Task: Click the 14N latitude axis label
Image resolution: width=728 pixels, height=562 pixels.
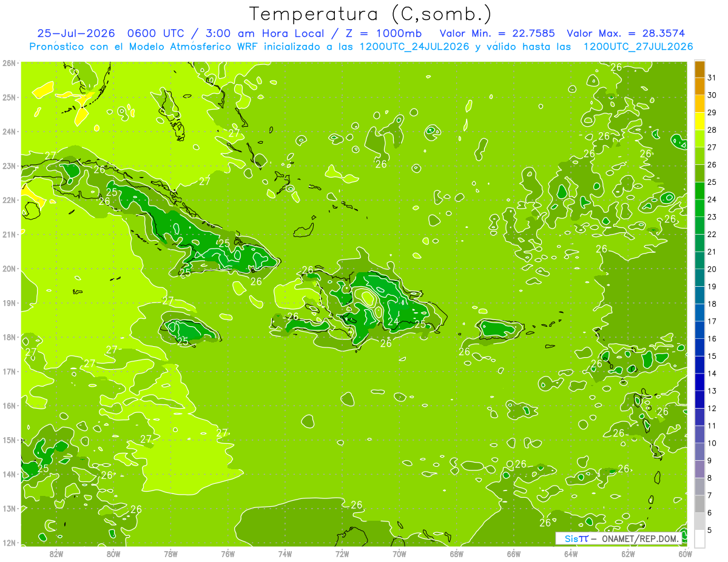Action: 8,474
